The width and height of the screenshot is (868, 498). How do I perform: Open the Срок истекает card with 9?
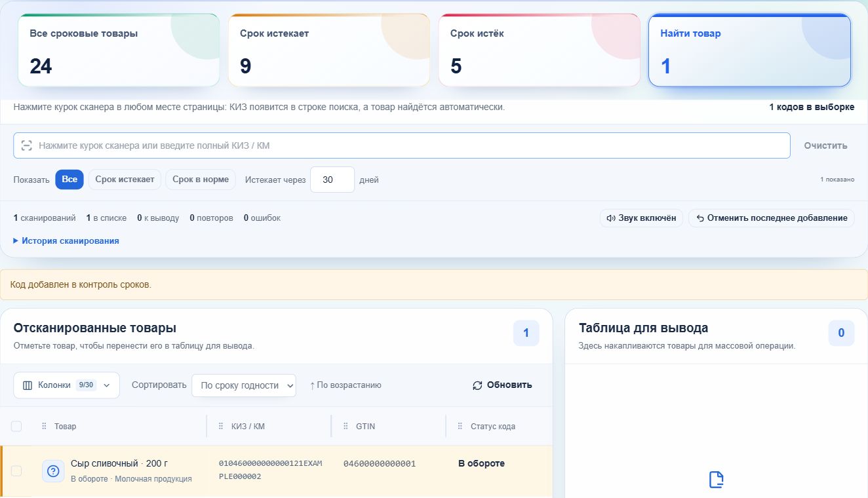pyautogui.click(x=329, y=50)
